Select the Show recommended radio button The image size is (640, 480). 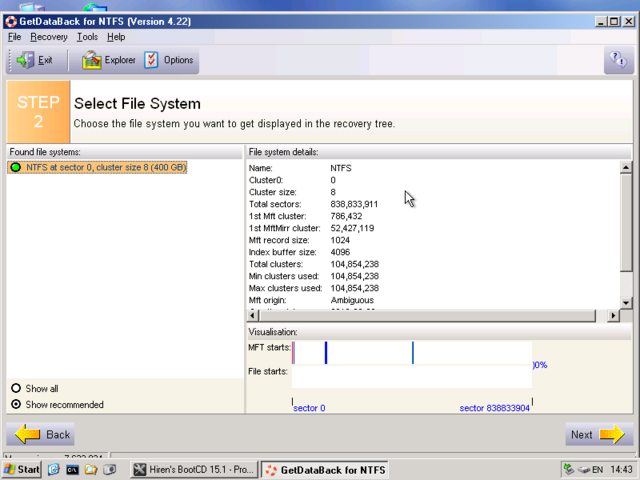tap(16, 404)
